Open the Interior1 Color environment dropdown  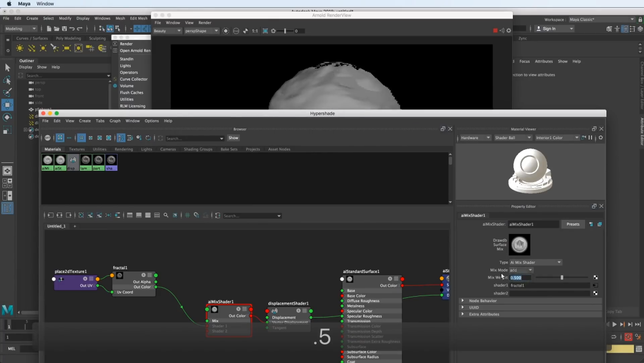pyautogui.click(x=556, y=138)
